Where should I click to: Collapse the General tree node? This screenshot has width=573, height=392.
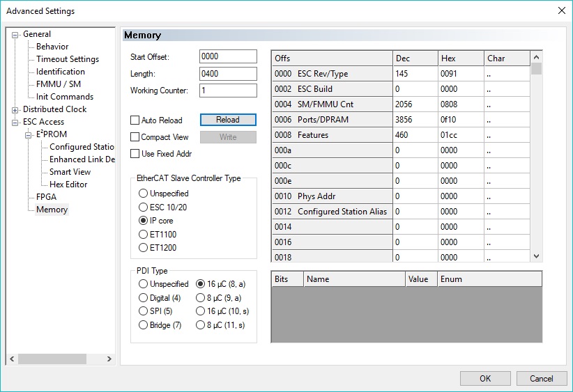pyautogui.click(x=15, y=35)
